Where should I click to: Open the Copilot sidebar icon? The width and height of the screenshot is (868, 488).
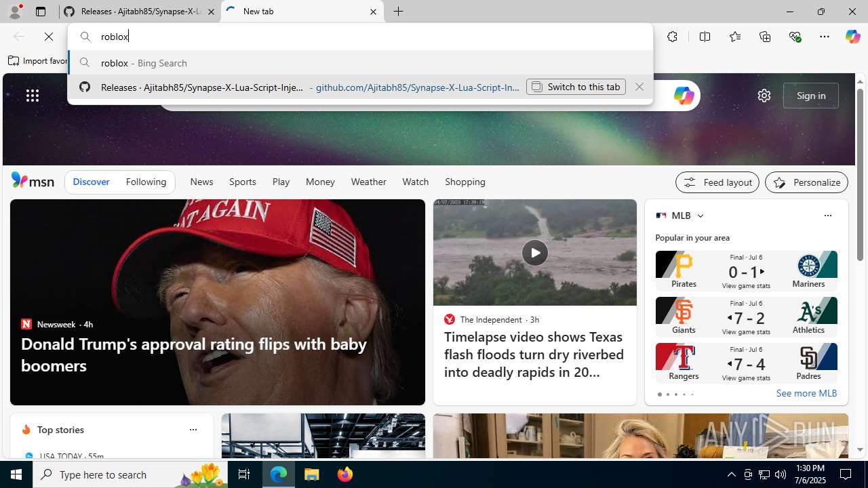852,37
